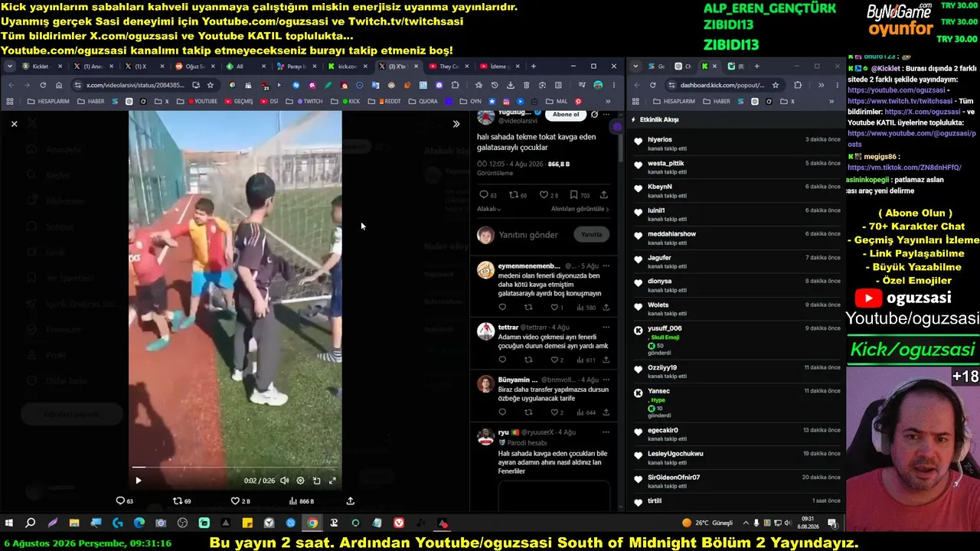Open the Grok icon beside Abone ol
This screenshot has width=980, height=551.
click(x=594, y=115)
